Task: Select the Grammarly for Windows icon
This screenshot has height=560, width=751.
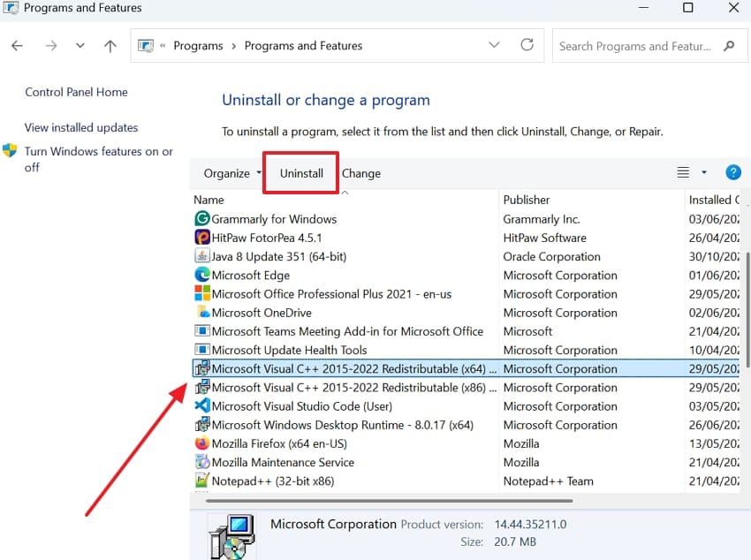Action: click(x=202, y=219)
